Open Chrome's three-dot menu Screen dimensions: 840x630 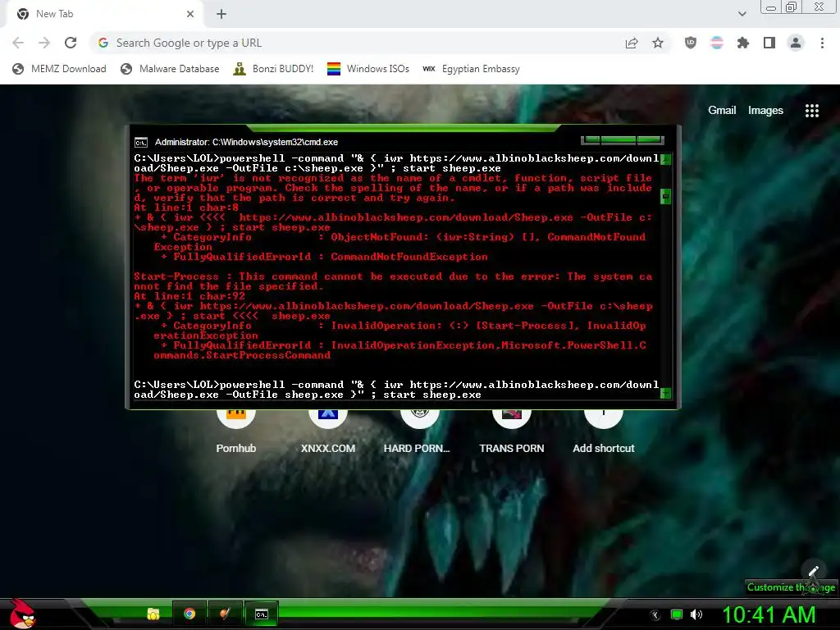[822, 43]
